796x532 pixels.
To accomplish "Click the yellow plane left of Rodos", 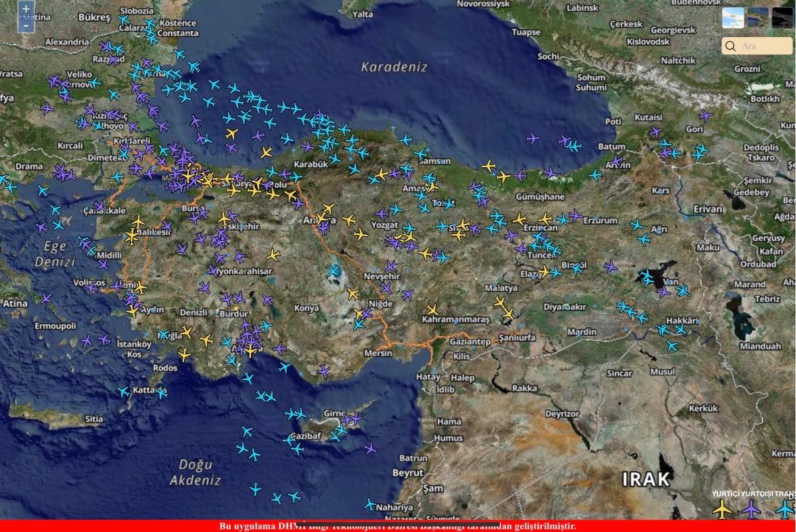I will click(184, 355).
